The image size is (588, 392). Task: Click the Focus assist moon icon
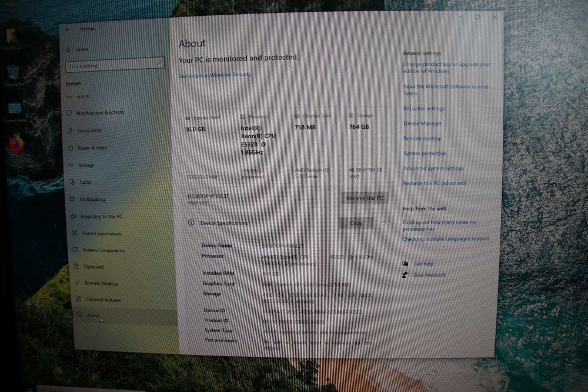[x=70, y=131]
